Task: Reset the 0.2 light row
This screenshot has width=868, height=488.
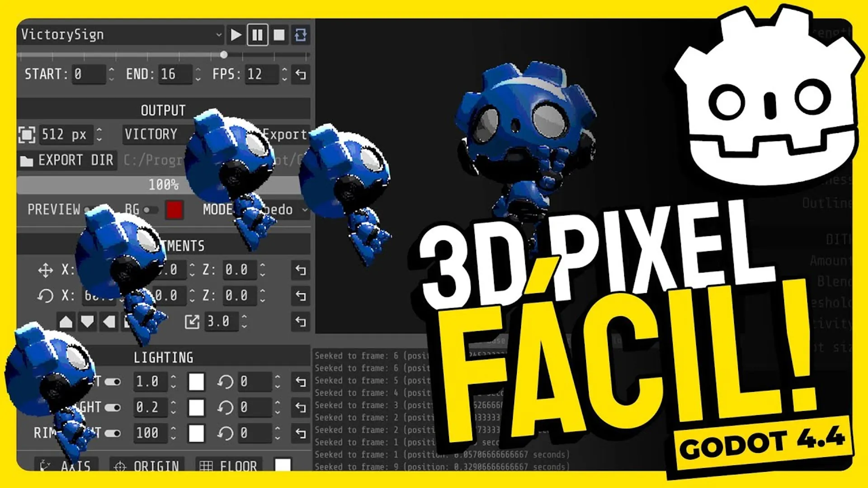Action: 301,408
